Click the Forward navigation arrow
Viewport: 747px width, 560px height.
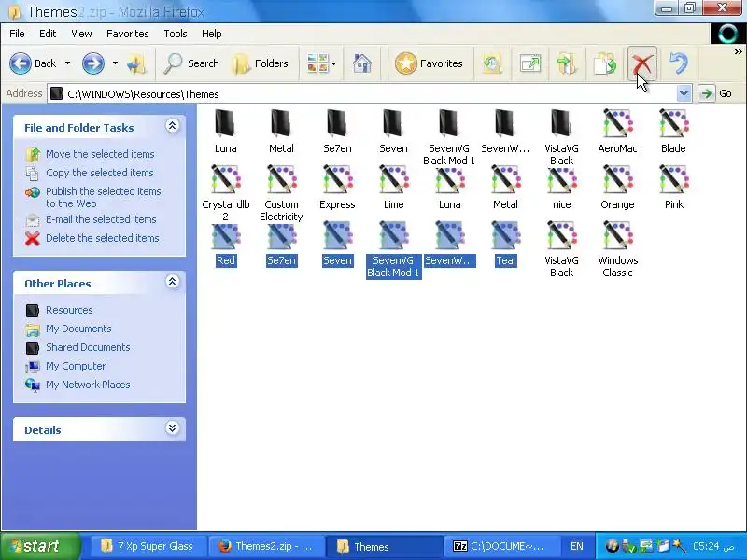pos(92,63)
